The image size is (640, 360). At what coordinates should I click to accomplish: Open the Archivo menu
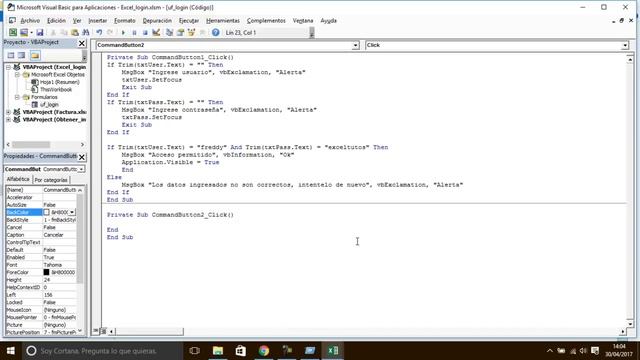coord(30,20)
